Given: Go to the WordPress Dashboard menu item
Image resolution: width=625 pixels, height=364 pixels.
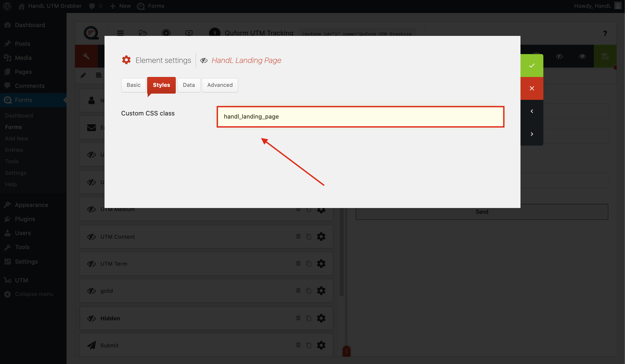Looking at the screenshot, I should pos(33,25).
